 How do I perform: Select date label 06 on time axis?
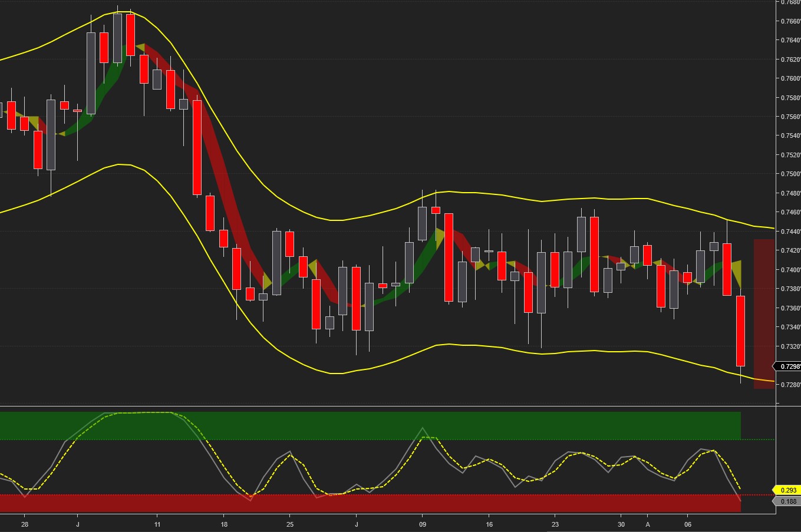pos(688,524)
